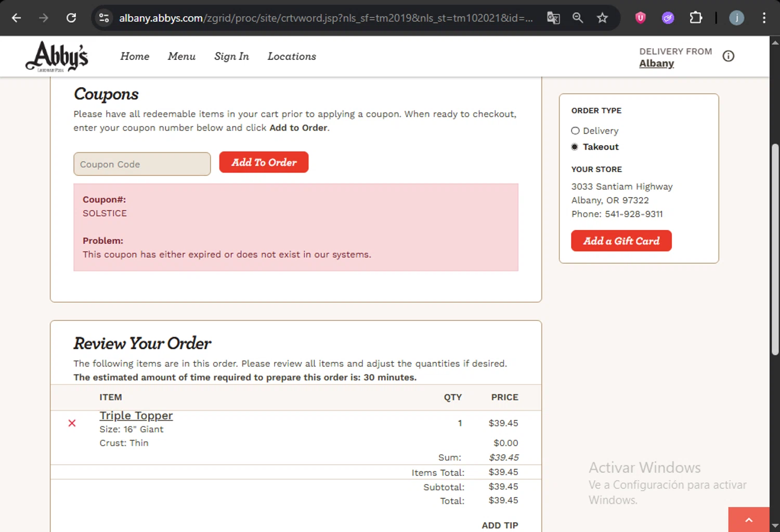Focus the Coupon Code field
Image resolution: width=780 pixels, height=532 pixels.
pyautogui.click(x=142, y=164)
